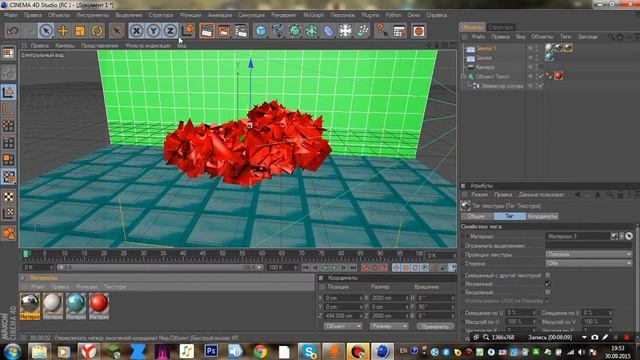Toggle the X axis lock
Screen dimensions: 640x360
136,31
